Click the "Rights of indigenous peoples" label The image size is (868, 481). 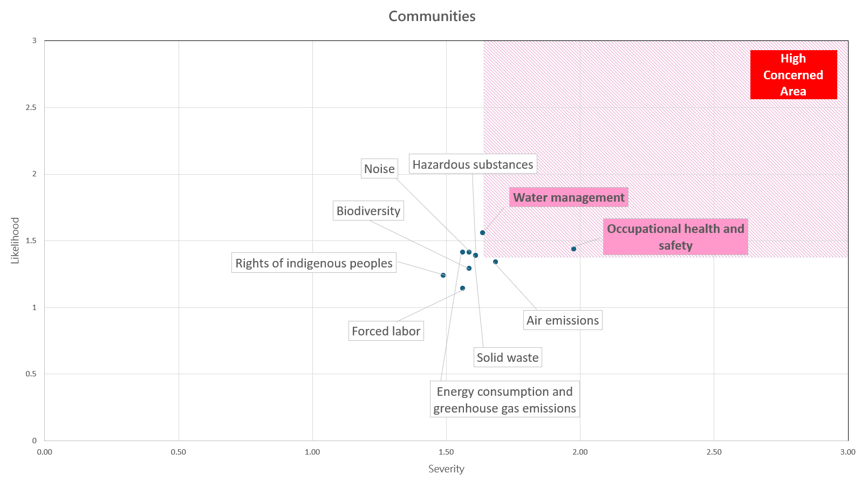pos(313,263)
